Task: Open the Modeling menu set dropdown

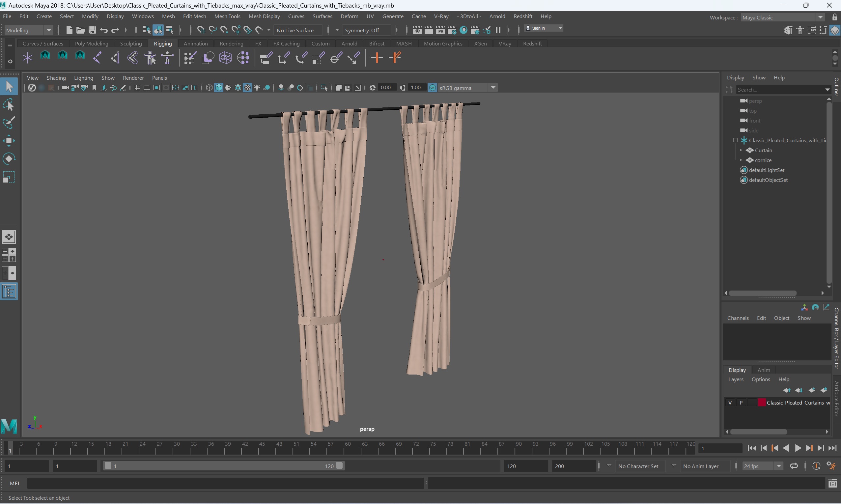Action: [x=29, y=30]
